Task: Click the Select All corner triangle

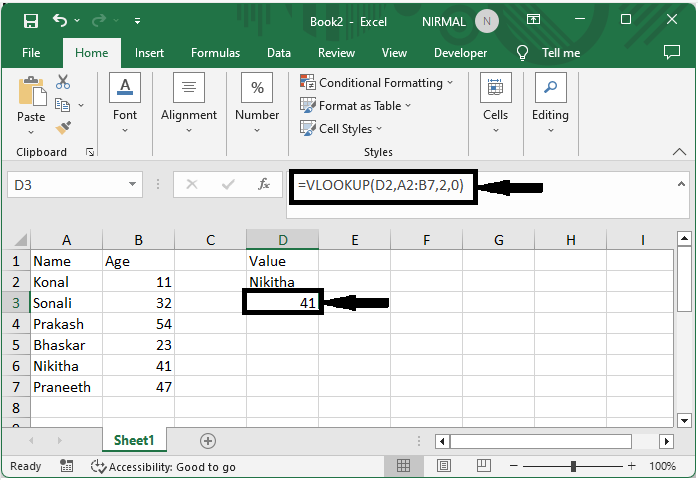Action: coord(20,240)
